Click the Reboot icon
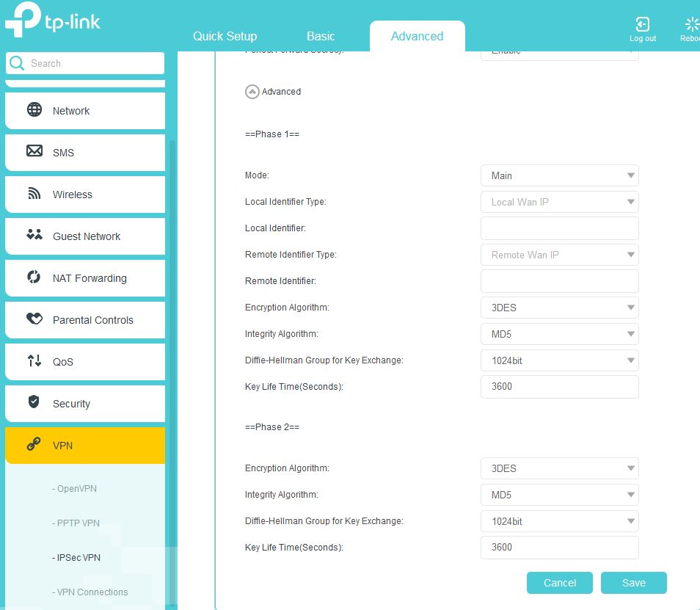 692,24
